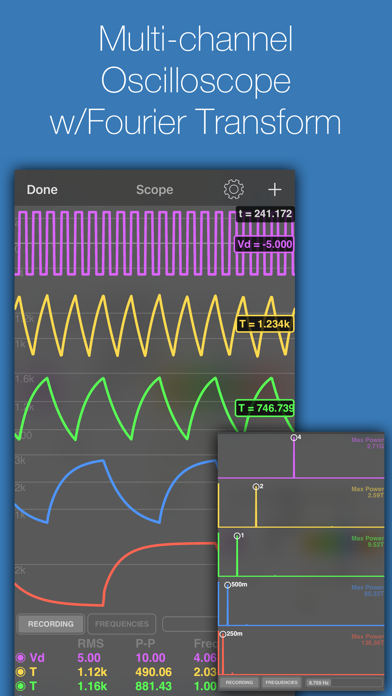Tap the Vd = -5.000 value label
Screen dimensions: 392x696
pos(264,244)
